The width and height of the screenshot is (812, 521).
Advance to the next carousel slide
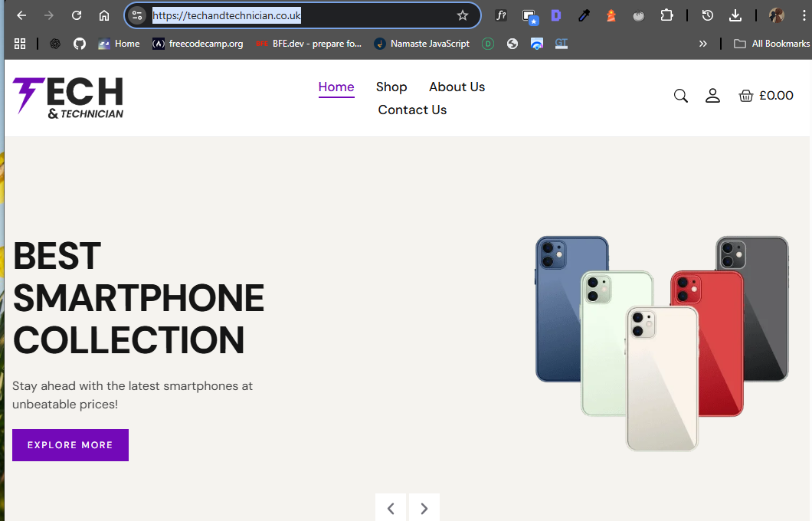click(x=424, y=508)
